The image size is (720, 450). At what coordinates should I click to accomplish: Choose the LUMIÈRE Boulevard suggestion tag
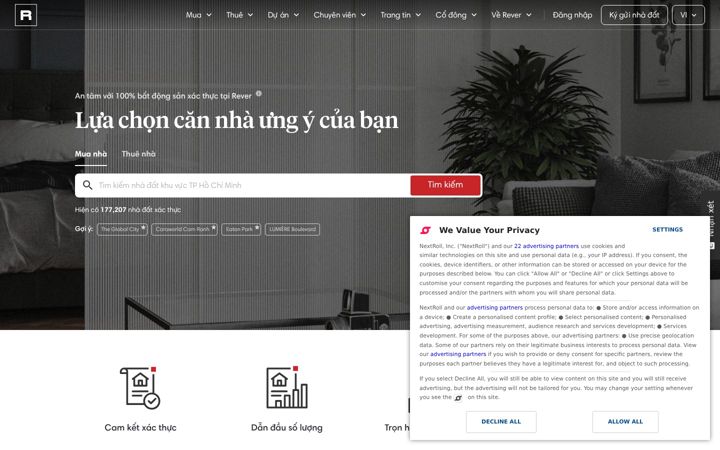point(292,229)
